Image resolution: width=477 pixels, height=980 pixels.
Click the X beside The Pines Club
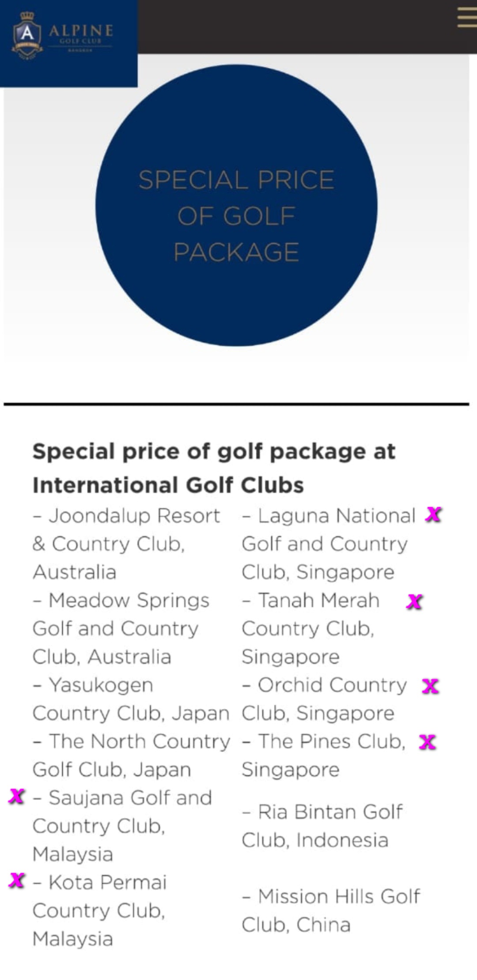(x=428, y=742)
